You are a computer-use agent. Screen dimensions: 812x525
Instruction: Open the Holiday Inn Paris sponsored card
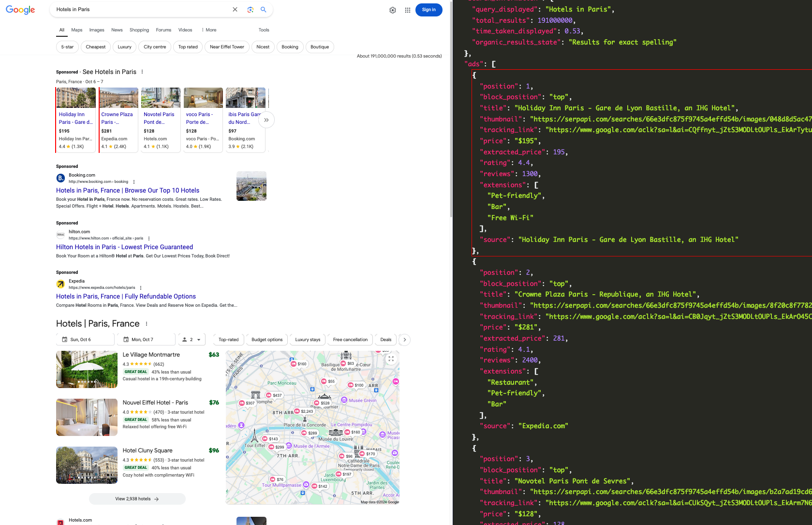pos(76,120)
